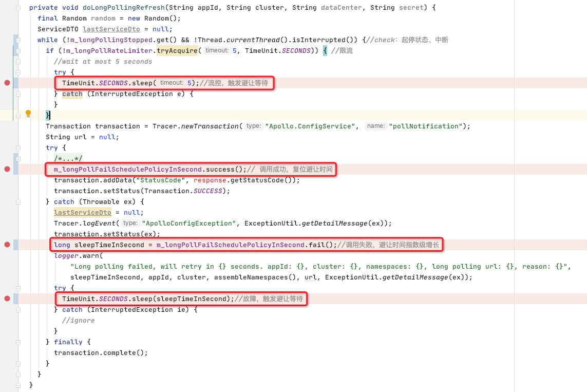This screenshot has width=587, height=392.
Task: Collapse the catch (InterruptedException e) block
Action: 18,94
